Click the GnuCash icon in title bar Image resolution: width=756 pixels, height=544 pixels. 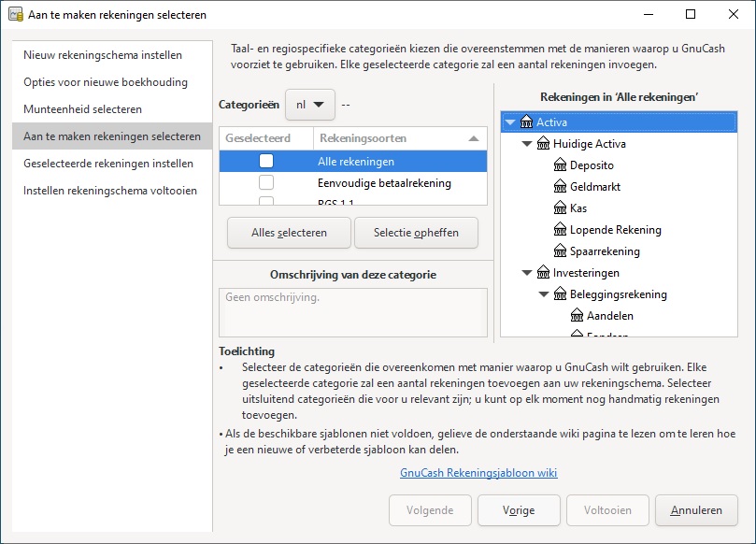tap(15, 15)
